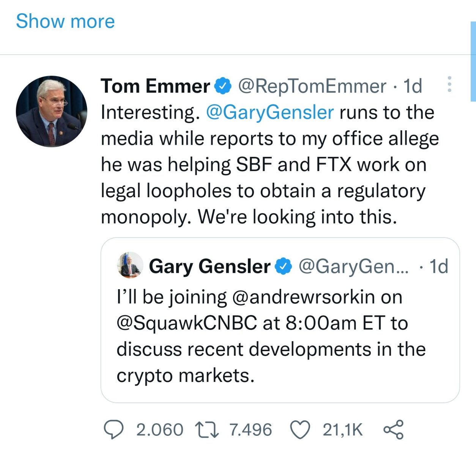Select the truncated @GaryGen... handle
Viewport: 476px width, 456px height.
coord(354,266)
